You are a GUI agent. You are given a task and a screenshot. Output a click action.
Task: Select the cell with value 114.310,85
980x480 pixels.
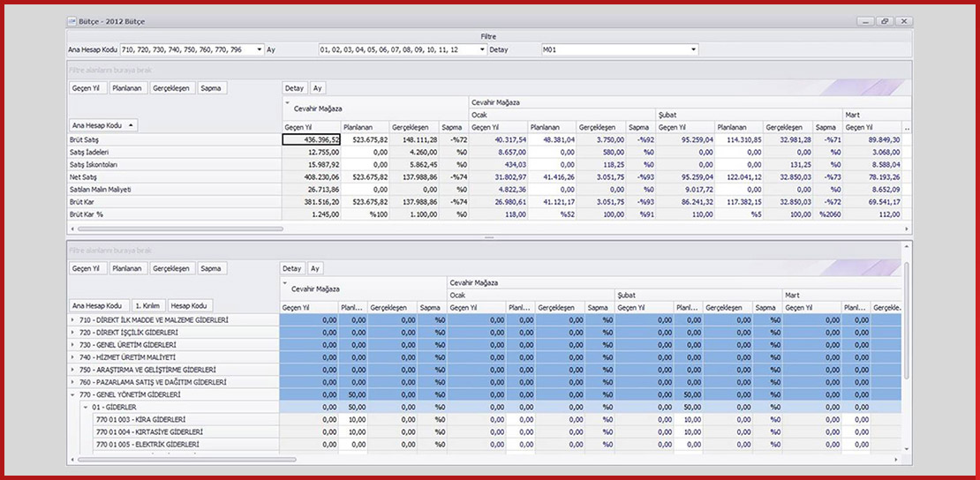tap(739, 140)
